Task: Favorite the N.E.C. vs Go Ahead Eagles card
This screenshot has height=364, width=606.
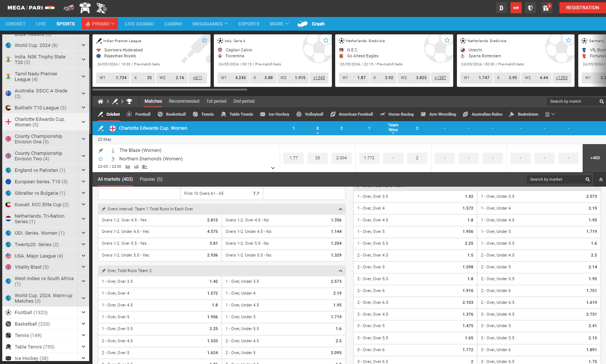Action: pyautogui.click(x=447, y=40)
